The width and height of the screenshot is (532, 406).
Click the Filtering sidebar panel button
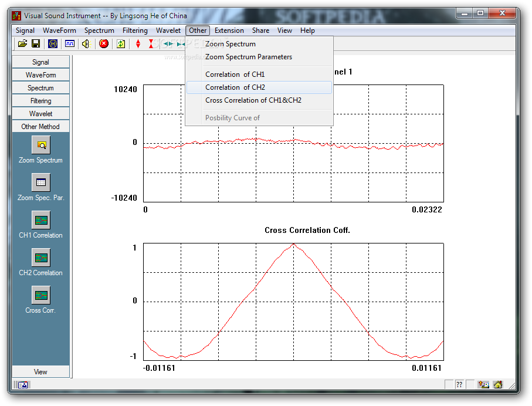40,100
